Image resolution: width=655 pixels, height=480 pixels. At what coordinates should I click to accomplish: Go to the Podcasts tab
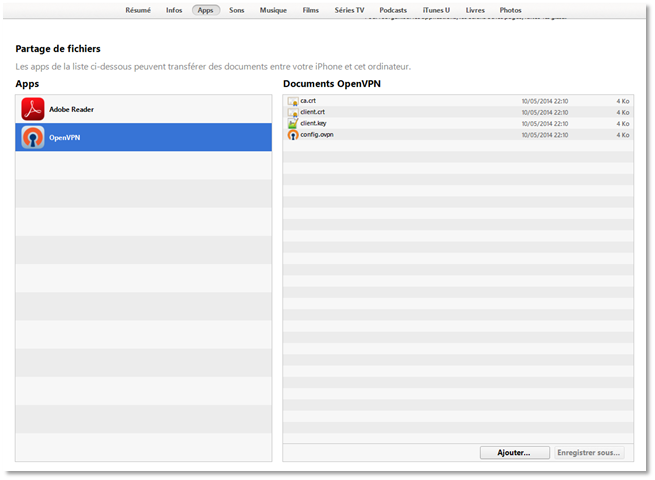(393, 10)
